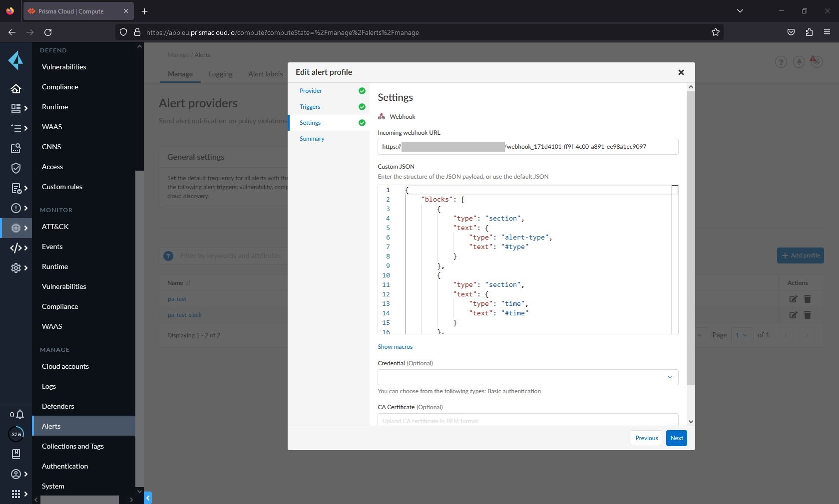
Task: Open Collections and Tags in sidebar
Action: [x=73, y=446]
